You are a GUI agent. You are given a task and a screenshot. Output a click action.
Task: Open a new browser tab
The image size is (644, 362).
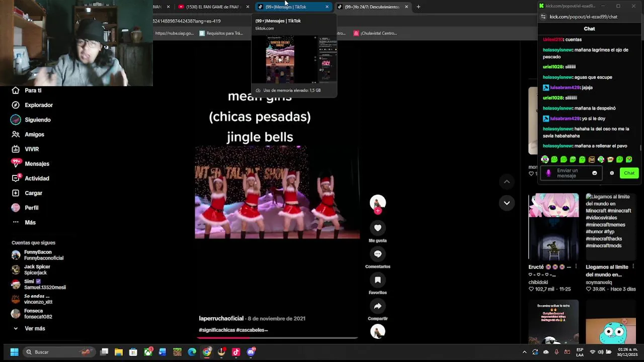pos(418,7)
